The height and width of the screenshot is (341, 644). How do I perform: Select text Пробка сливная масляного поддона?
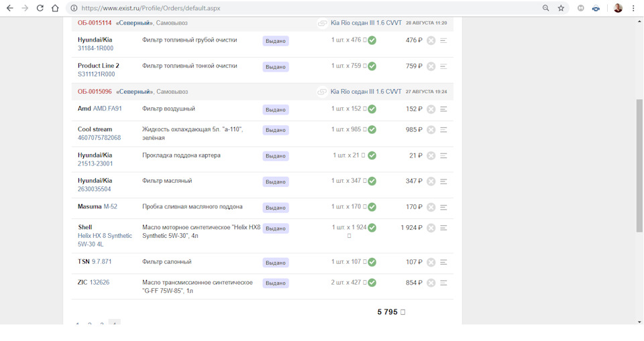[x=193, y=207]
